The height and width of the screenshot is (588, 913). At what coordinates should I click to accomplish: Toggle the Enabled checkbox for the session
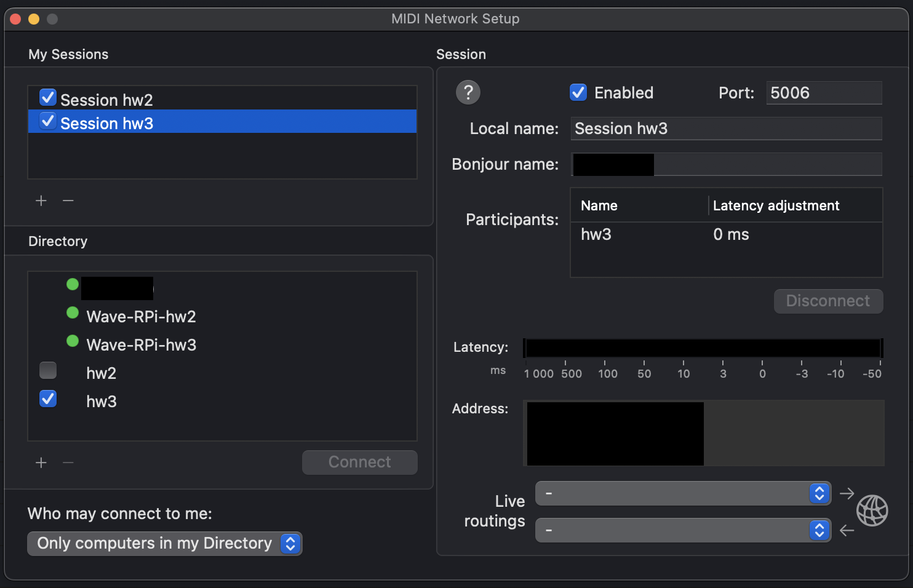[x=578, y=92]
